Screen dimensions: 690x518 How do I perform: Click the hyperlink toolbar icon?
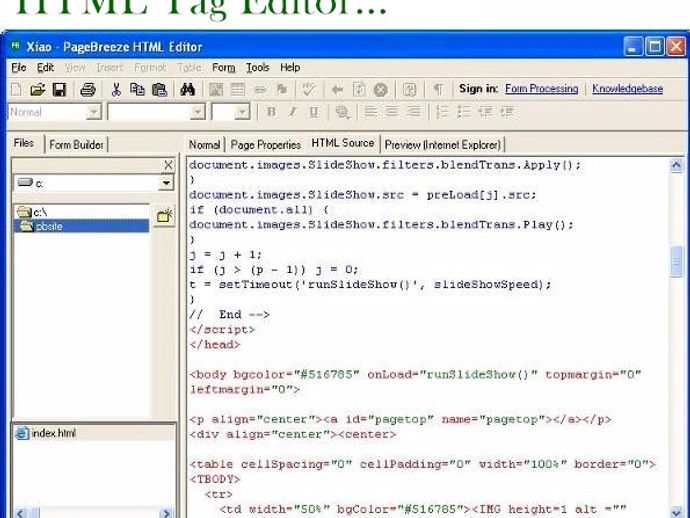(x=260, y=90)
